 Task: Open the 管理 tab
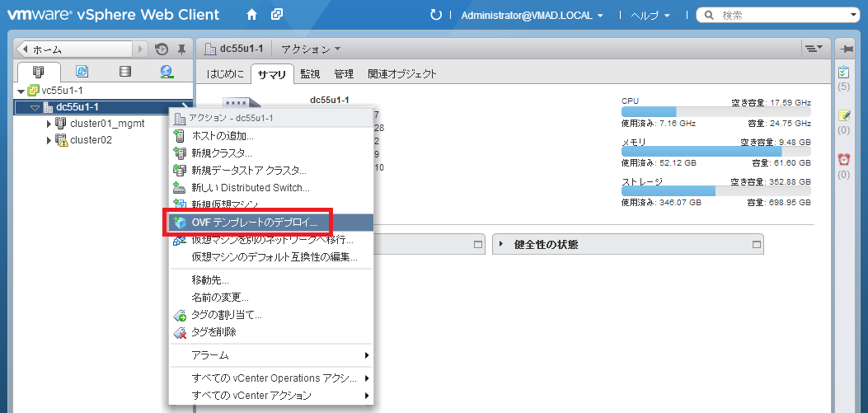pyautogui.click(x=344, y=73)
